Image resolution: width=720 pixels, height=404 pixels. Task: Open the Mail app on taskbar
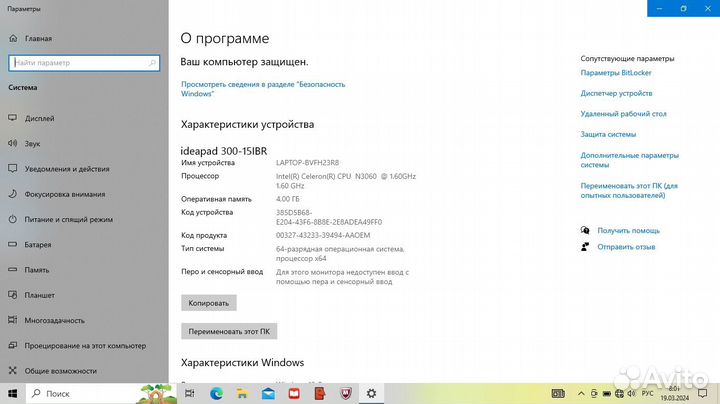click(268, 393)
